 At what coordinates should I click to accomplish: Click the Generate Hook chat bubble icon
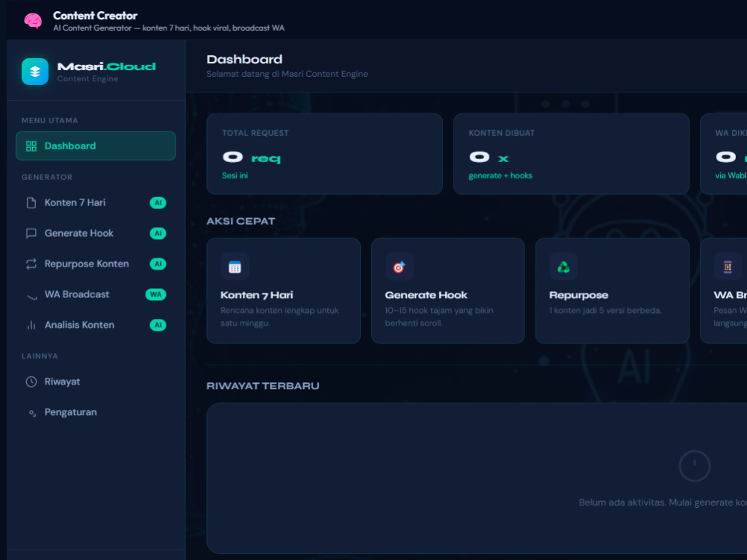[31, 233]
